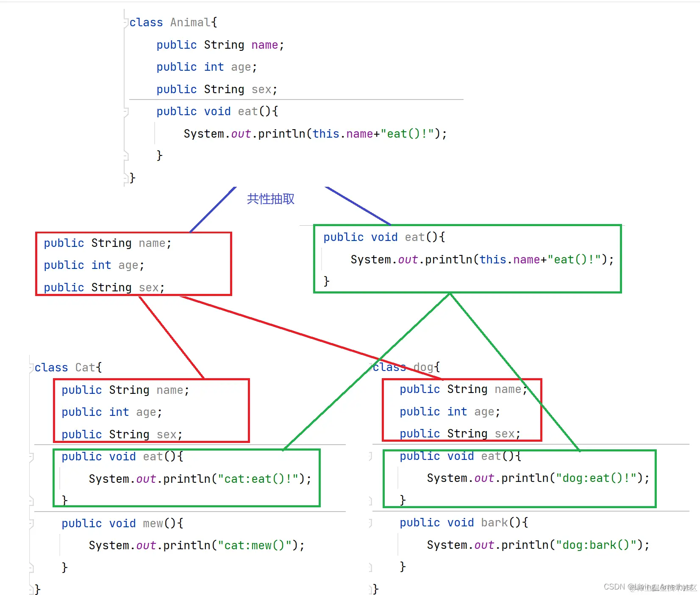Toggle fold marker at dog bark() closing brace
This screenshot has width=700, height=595.
[370, 567]
